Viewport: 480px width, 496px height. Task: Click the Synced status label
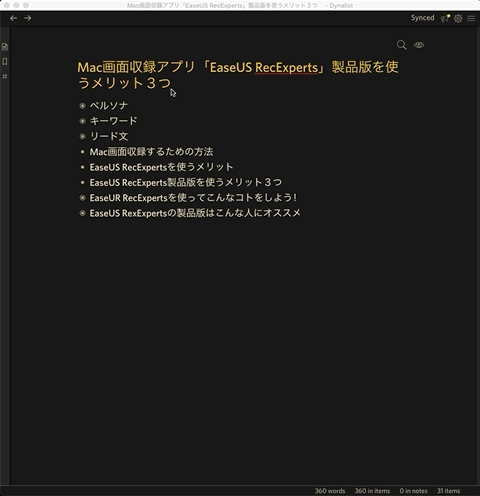point(422,18)
